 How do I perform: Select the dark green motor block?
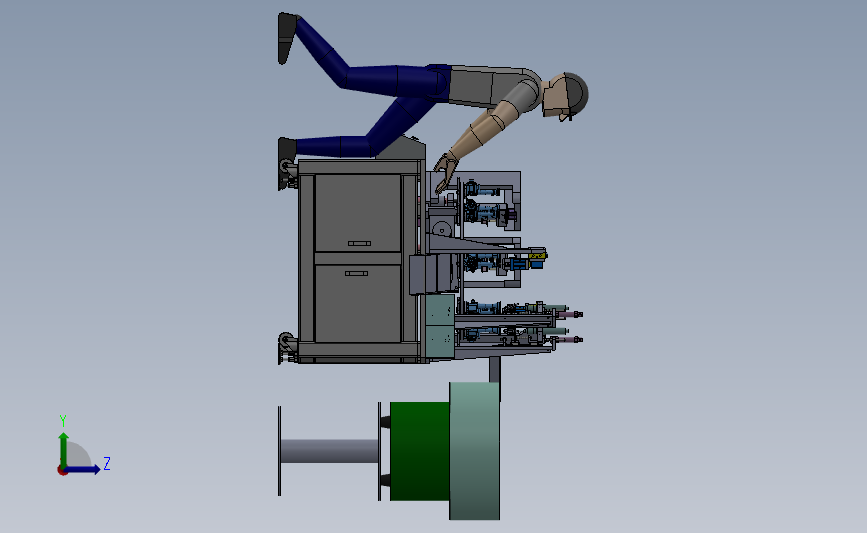coord(419,451)
